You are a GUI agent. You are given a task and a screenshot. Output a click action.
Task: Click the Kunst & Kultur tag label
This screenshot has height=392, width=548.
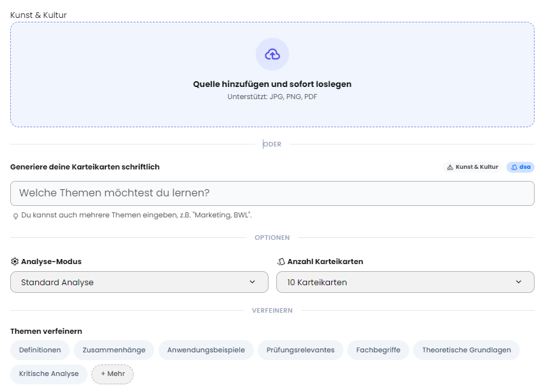pos(477,168)
